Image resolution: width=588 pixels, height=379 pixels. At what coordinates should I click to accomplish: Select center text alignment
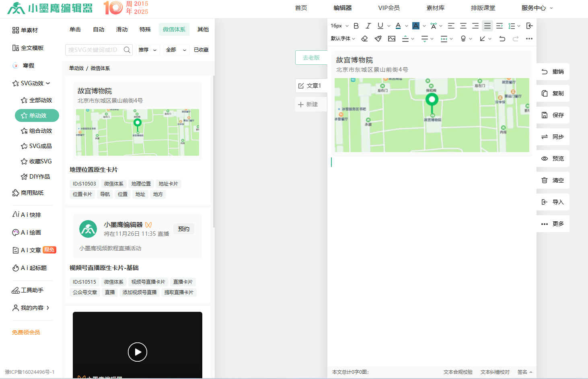pos(463,25)
